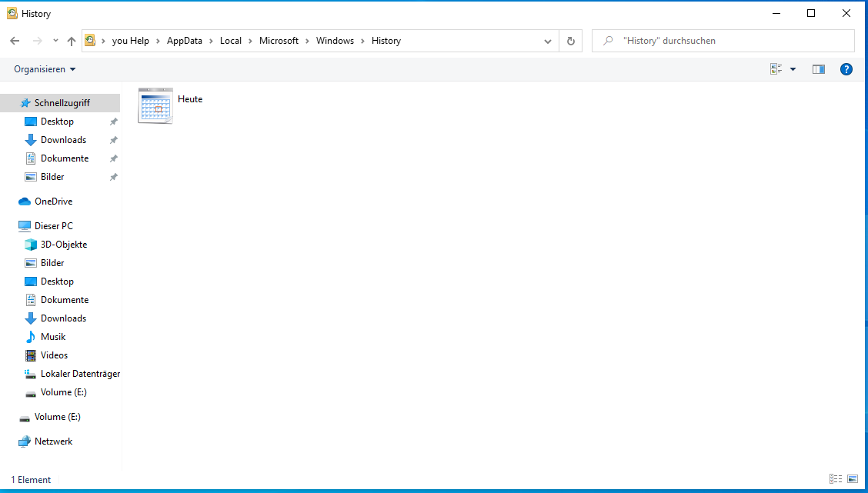Viewport: 868px width, 493px height.
Task: Open the help question mark icon
Action: pyautogui.click(x=846, y=69)
